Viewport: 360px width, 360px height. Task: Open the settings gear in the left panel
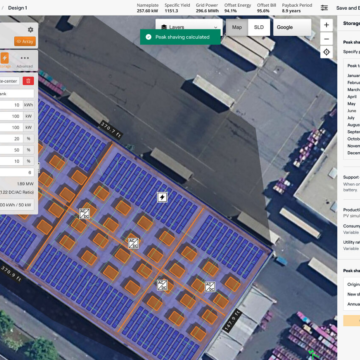31,30
